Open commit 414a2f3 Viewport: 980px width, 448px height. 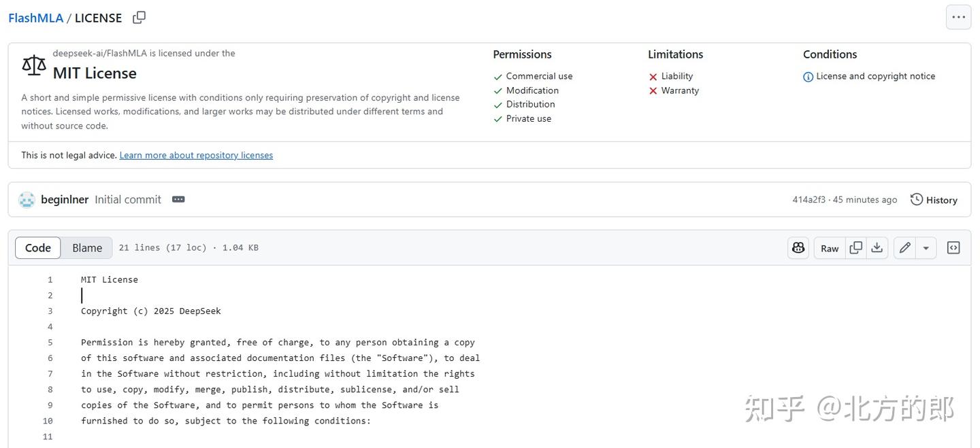(808, 200)
